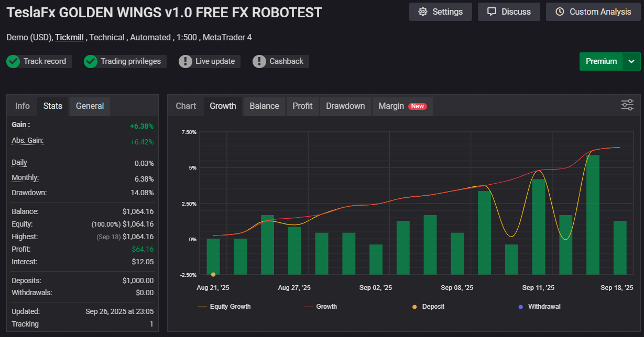
Task: Click the Trading privileges green checkmark icon
Action: click(91, 61)
